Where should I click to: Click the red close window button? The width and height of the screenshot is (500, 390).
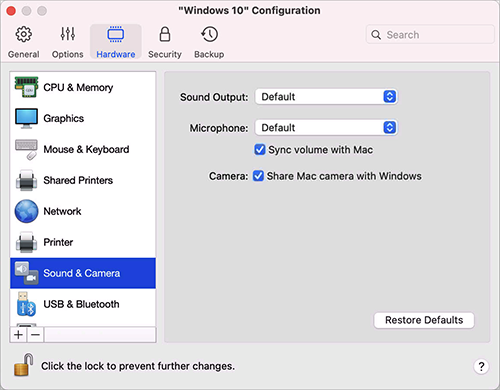[x=11, y=11]
